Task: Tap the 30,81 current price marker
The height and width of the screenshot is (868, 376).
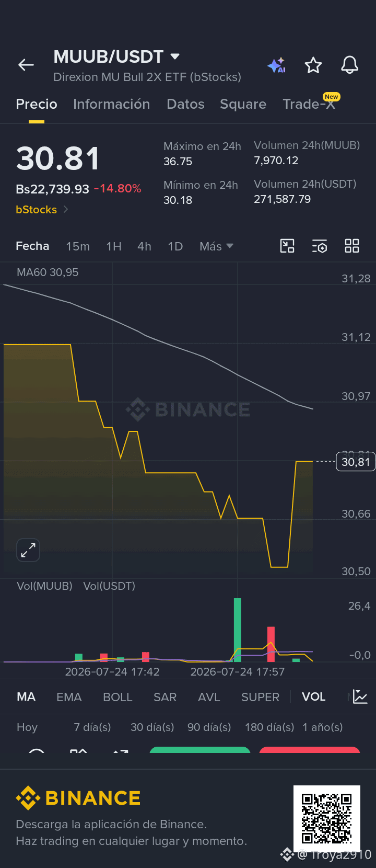Action: [356, 462]
